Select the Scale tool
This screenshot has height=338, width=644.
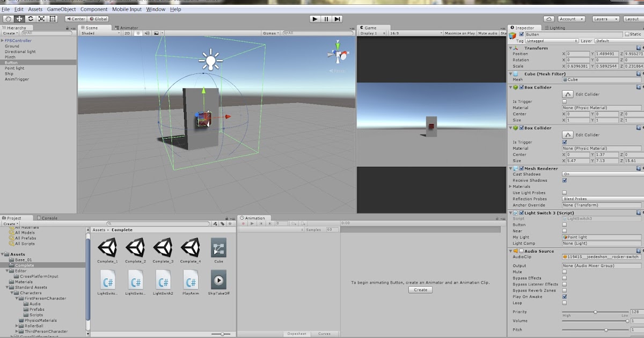pos(42,19)
